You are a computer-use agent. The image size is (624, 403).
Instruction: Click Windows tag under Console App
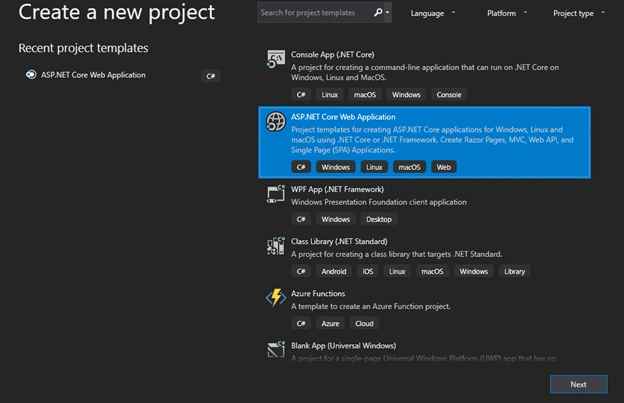[x=406, y=95]
